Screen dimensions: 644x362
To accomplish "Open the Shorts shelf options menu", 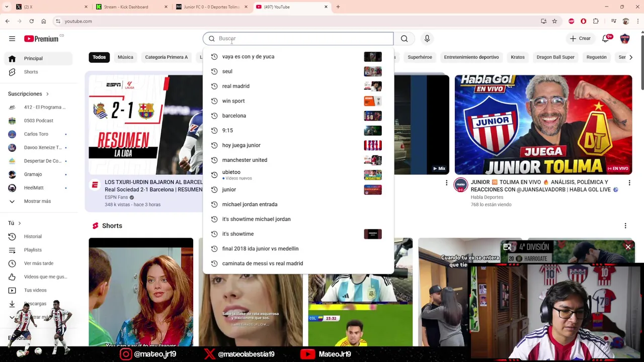I will [625, 226].
